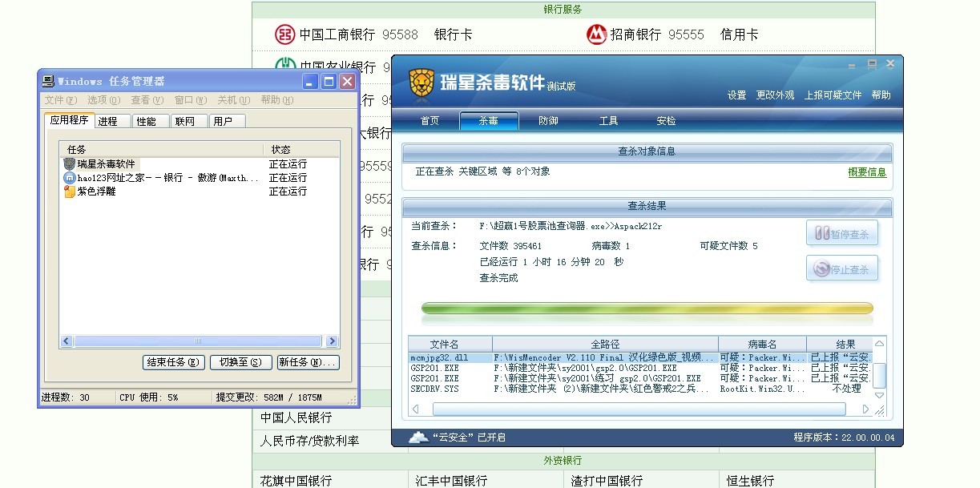980x488 pixels.
Task: Click left arrow of results horizontal scrollbar
Action: 416,409
